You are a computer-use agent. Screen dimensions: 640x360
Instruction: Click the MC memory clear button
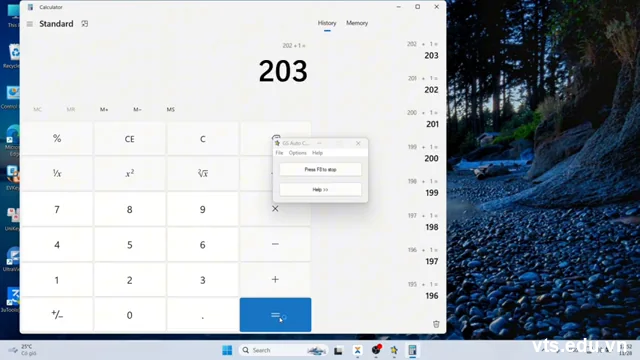coord(38,109)
